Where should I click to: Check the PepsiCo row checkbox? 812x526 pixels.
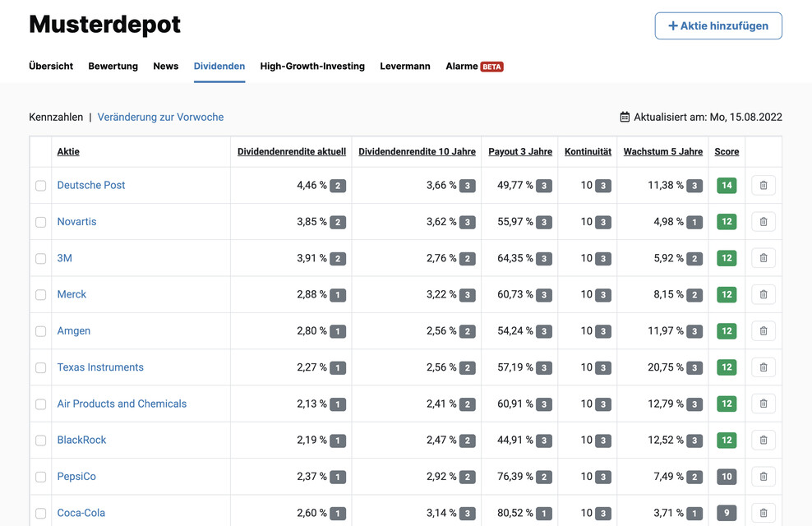tap(40, 477)
